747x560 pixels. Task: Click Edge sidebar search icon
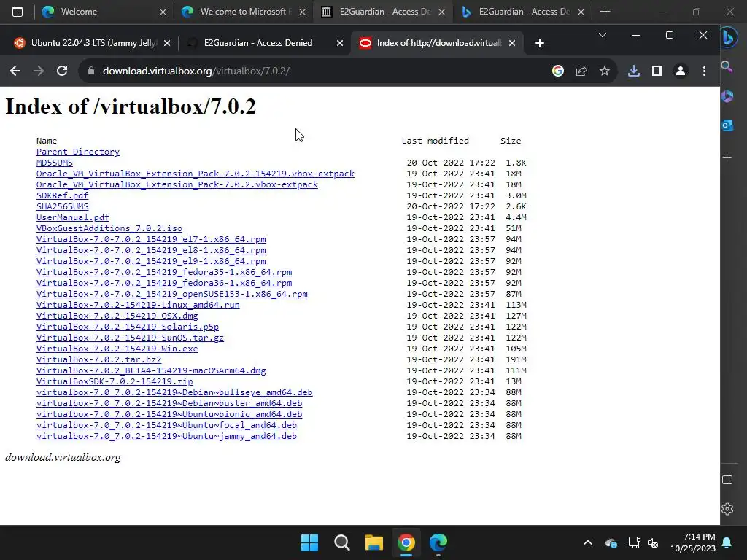pyautogui.click(x=727, y=66)
